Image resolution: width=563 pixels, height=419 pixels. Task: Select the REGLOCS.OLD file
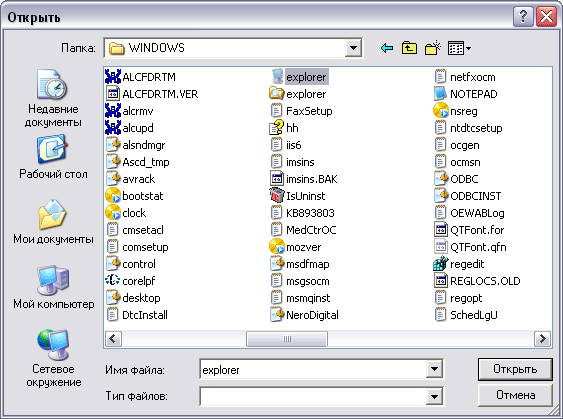point(478,281)
